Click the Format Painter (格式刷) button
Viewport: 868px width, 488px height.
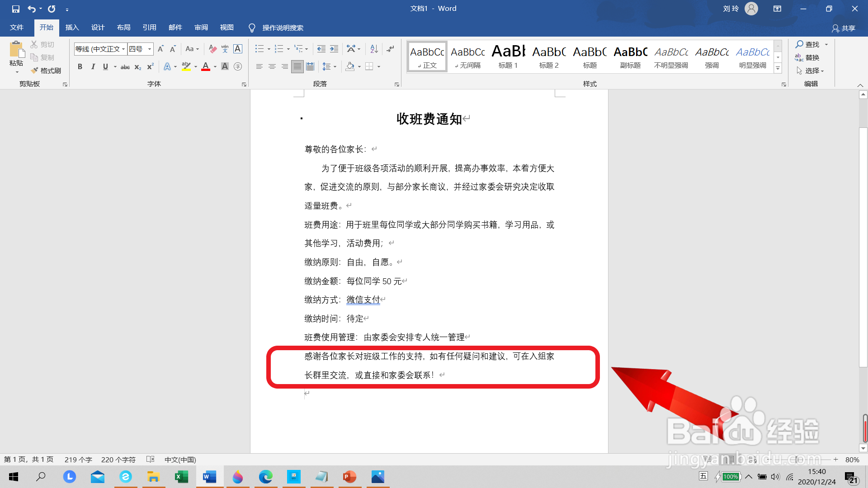(x=46, y=70)
